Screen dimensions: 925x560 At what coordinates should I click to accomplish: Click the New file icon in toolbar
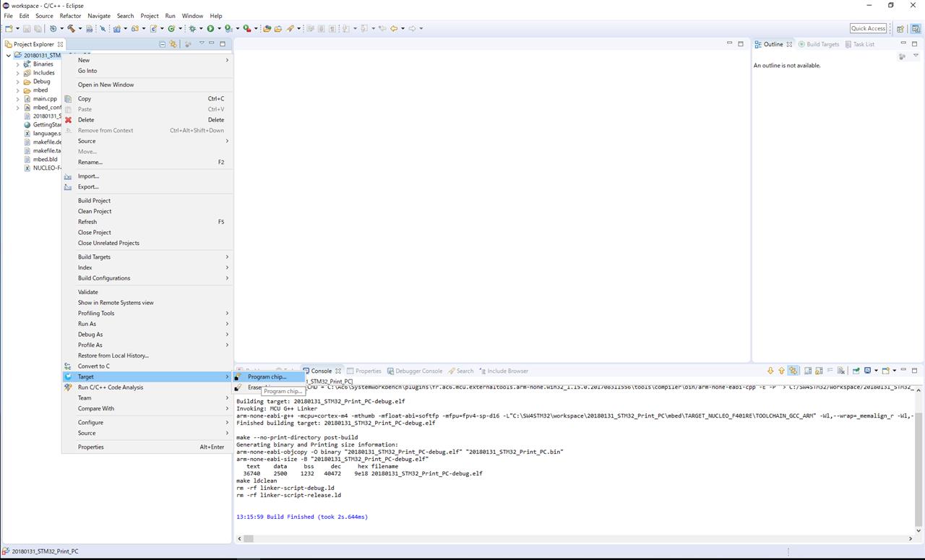(x=9, y=28)
